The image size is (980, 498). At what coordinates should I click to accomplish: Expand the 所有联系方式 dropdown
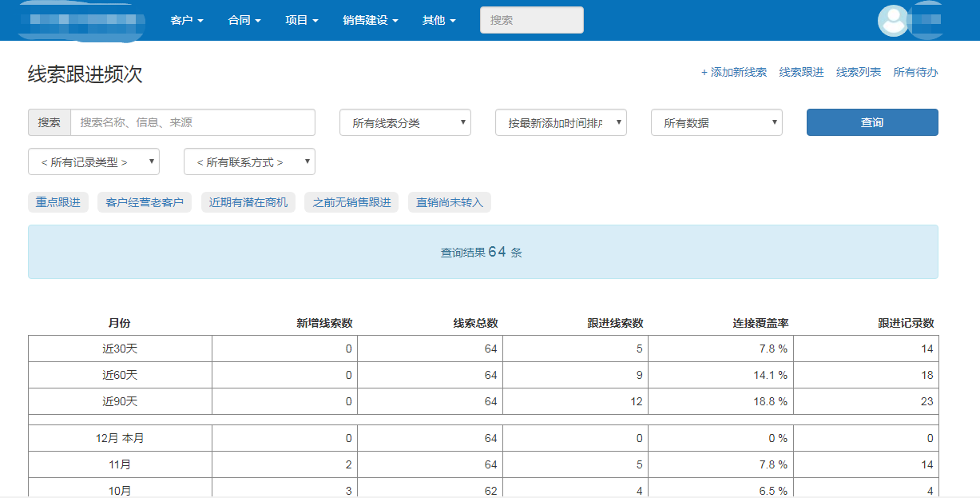tap(249, 161)
